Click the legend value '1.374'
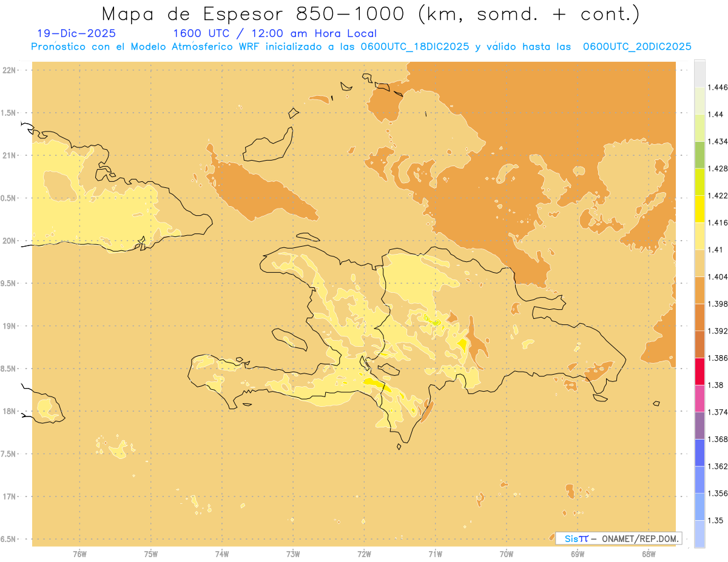 pyautogui.click(x=718, y=412)
